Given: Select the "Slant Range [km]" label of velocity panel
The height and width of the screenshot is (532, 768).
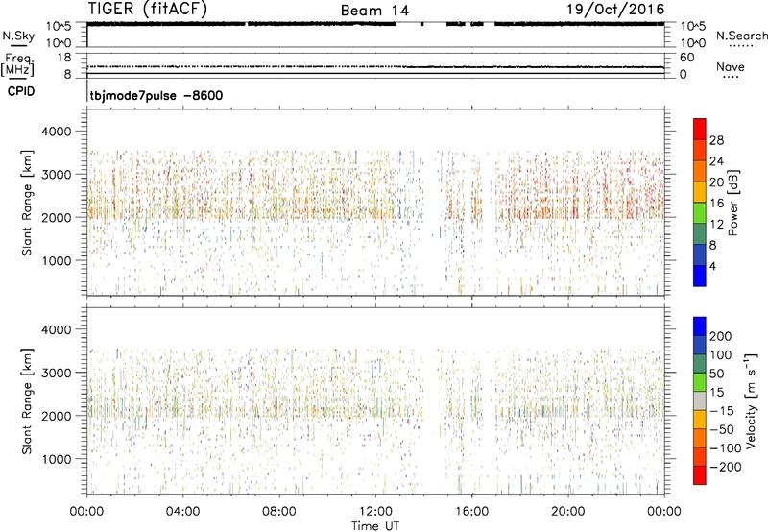Looking at the screenshot, I should [27, 400].
